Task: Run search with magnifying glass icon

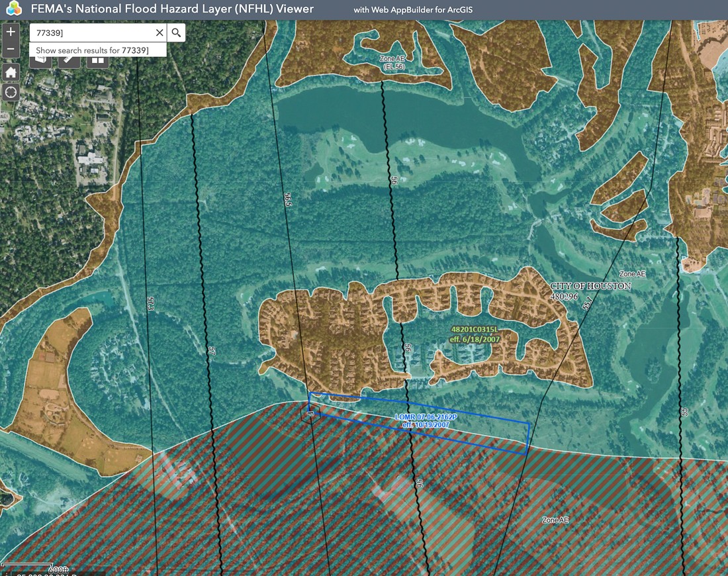Action: [x=176, y=32]
